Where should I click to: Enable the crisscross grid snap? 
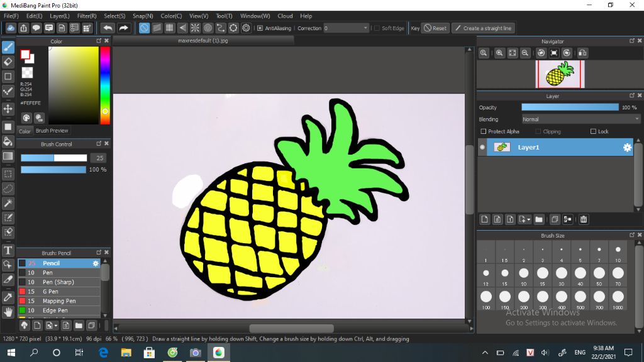tap(170, 28)
